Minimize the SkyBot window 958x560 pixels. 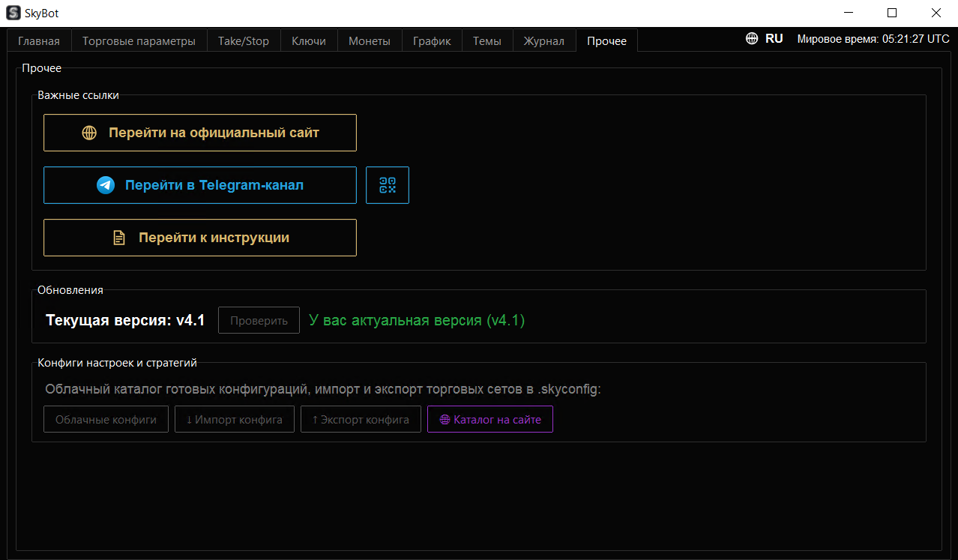tap(848, 13)
